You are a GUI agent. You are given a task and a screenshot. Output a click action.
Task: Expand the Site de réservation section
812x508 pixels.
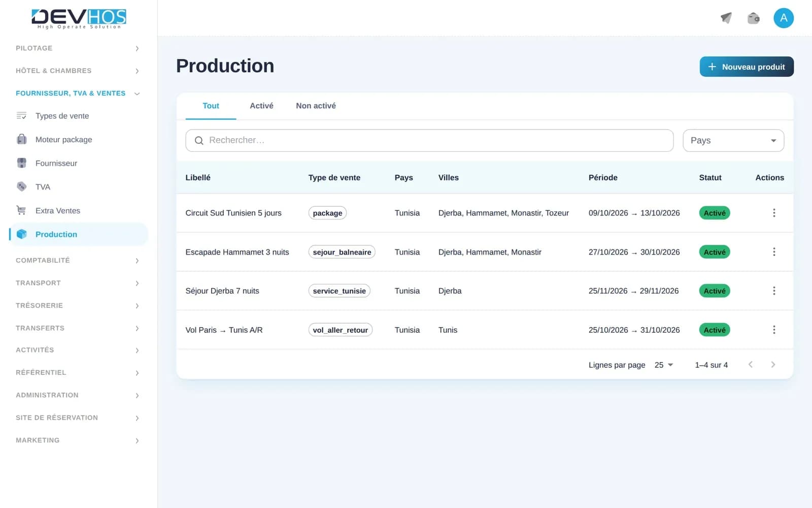78,418
